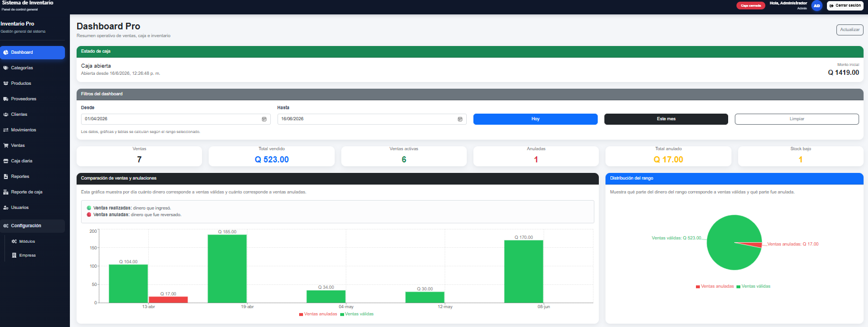Expand the Configuración section
The width and height of the screenshot is (868, 327).
[32, 226]
